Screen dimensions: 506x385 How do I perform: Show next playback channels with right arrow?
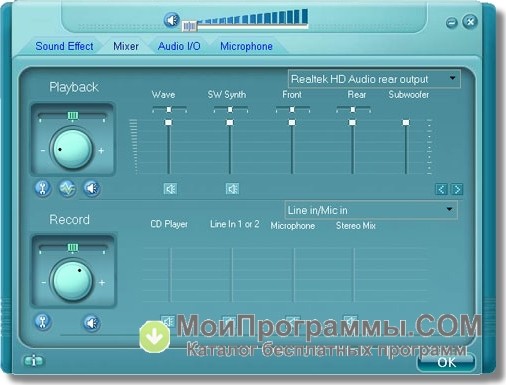(x=457, y=189)
